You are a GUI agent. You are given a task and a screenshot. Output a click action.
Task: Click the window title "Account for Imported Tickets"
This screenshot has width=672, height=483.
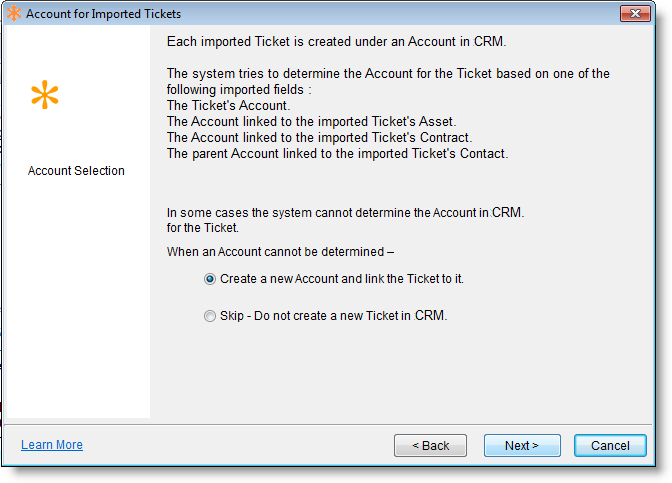[104, 14]
